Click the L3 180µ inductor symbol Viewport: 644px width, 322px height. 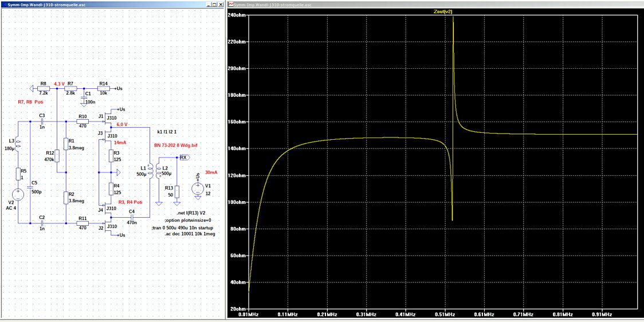coord(16,145)
